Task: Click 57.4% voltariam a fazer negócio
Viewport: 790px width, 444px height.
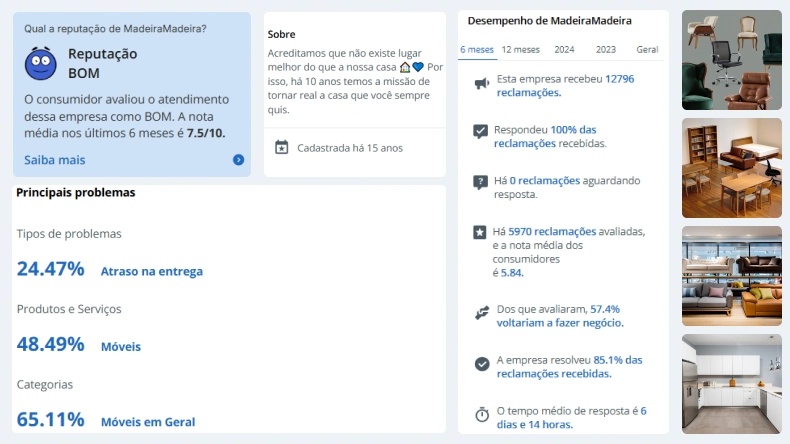Action: 560,316
